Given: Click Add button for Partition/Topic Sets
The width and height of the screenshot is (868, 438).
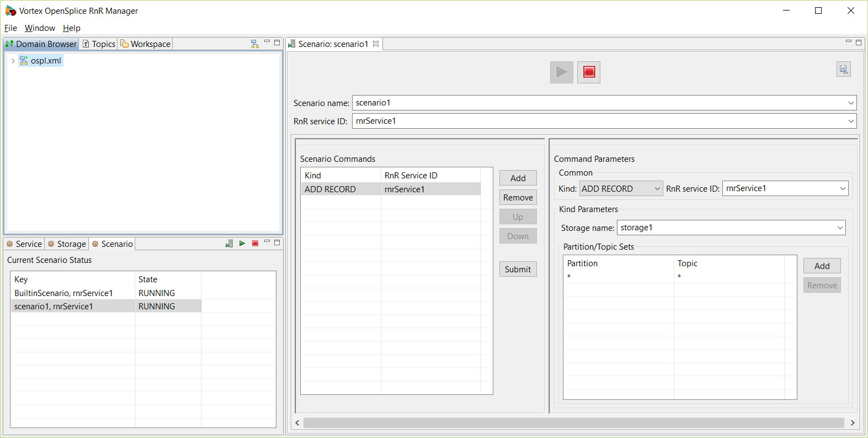Looking at the screenshot, I should (822, 266).
